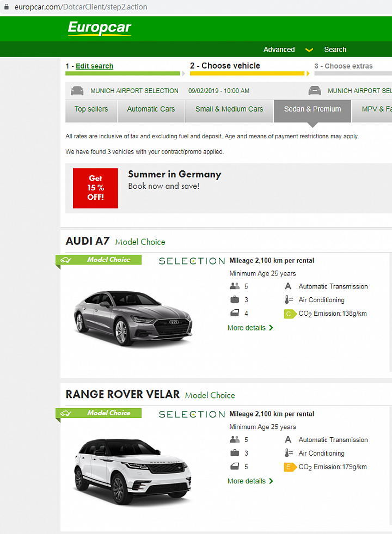This screenshot has width=392, height=534.
Task: Click Audi A7 automatic transmission icon
Action: (288, 286)
